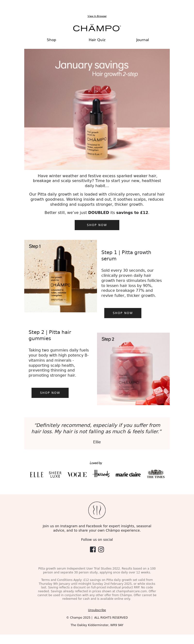Click the circular hair emblem in footer
This screenshot has height=644, width=194.
[x=97, y=510]
